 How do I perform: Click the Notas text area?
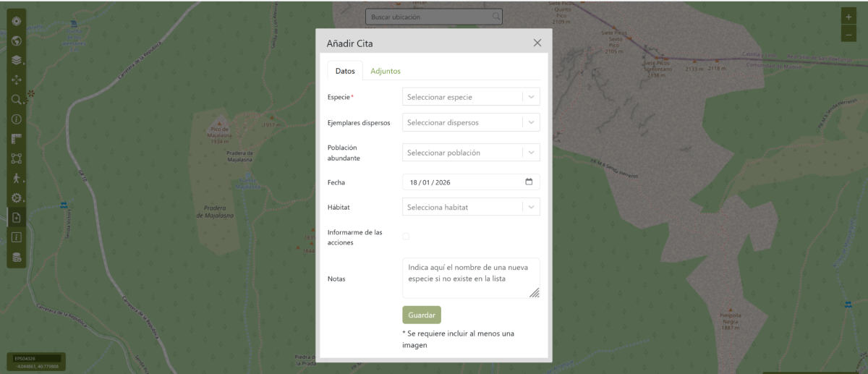[471, 279]
